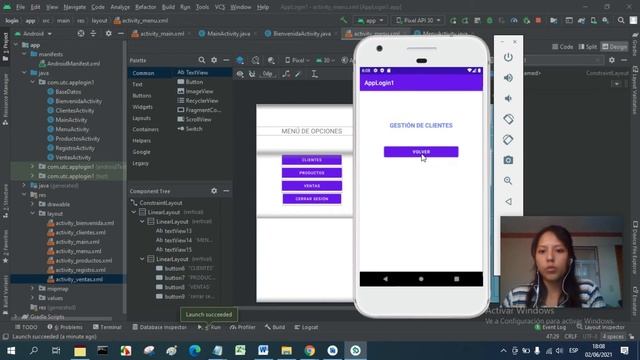Raise the emulator volume
The image size is (640, 360).
[x=508, y=78]
